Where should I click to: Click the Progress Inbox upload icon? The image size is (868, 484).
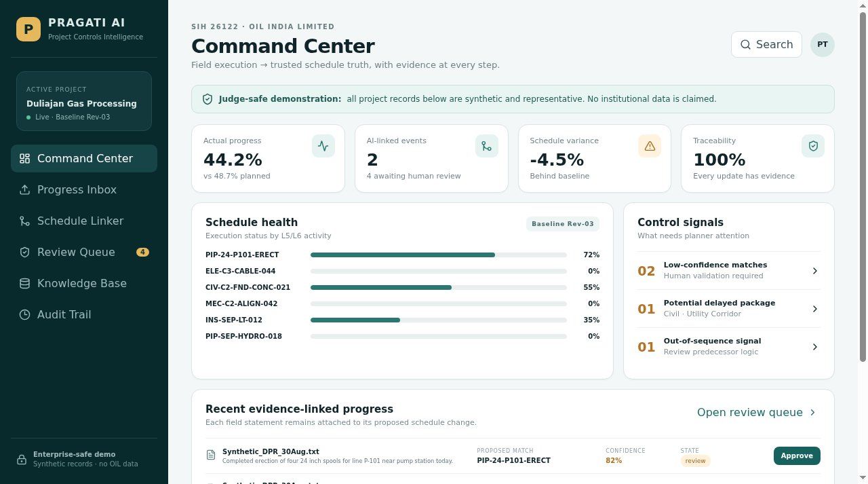[24, 190]
